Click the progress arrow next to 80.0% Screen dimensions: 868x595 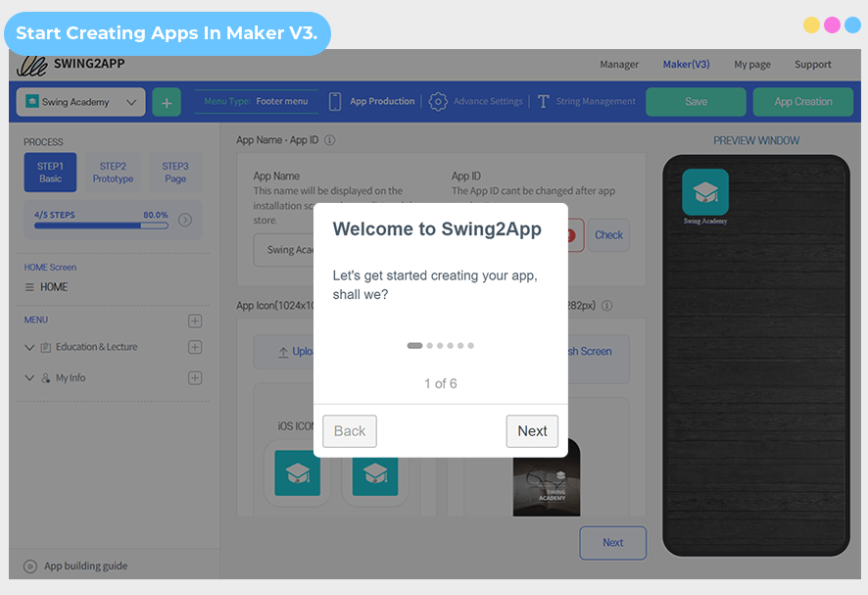pyautogui.click(x=185, y=220)
